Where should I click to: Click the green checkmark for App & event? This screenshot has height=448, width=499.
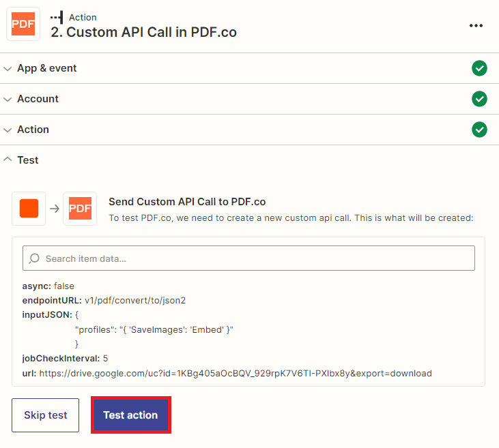[479, 68]
